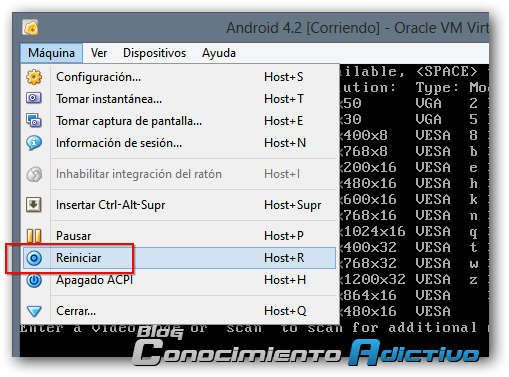This screenshot has width=509, height=377.
Task: Click the Cerrar down-triangle icon
Action: tap(34, 311)
